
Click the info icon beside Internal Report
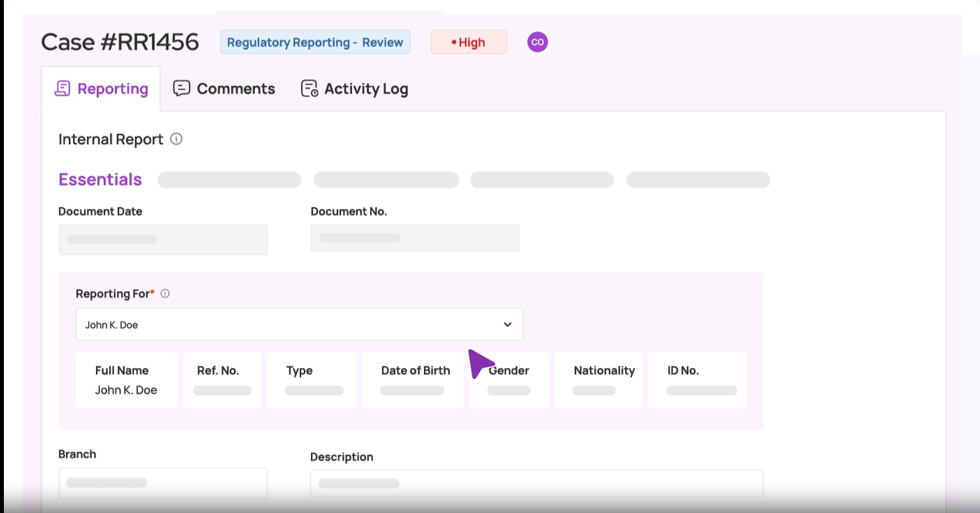click(175, 139)
